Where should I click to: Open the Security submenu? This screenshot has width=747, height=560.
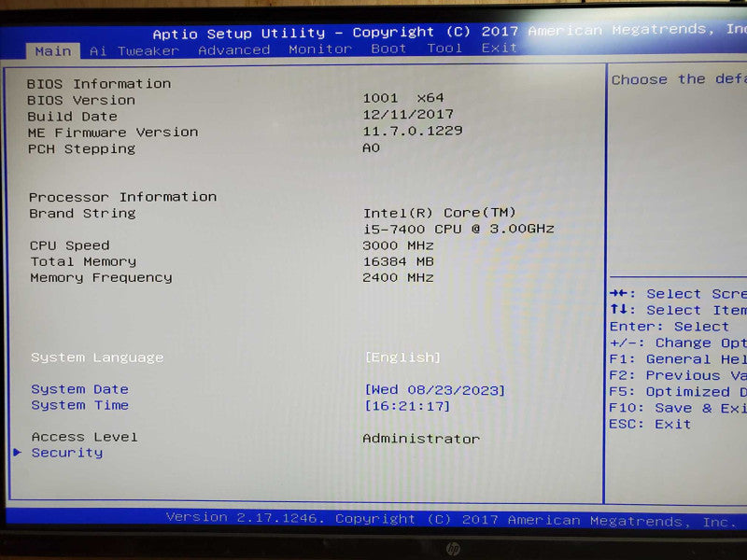(67, 453)
